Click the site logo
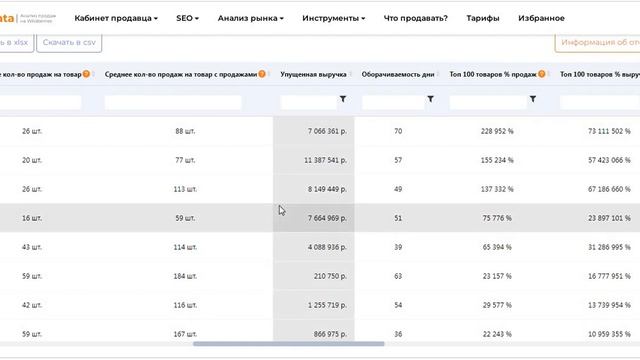640x360 pixels. coord(27,18)
